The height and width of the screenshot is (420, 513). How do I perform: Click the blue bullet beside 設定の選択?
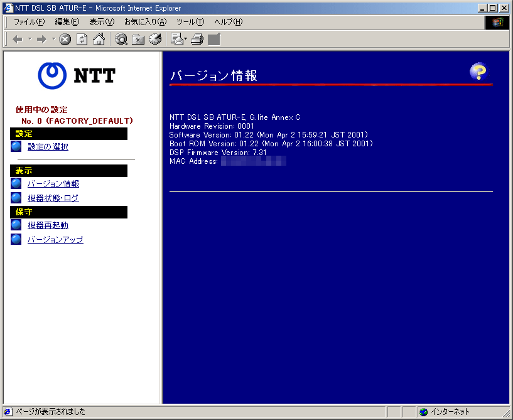pos(16,146)
